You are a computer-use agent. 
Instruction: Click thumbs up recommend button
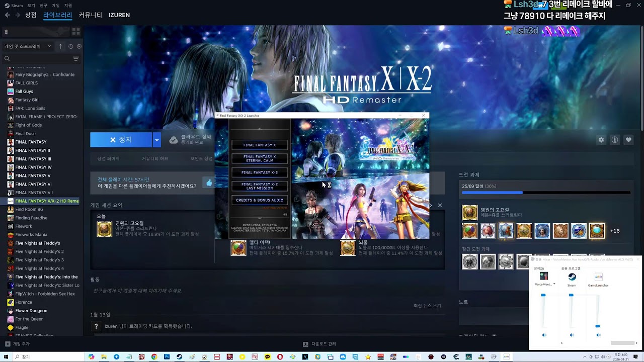tap(208, 183)
